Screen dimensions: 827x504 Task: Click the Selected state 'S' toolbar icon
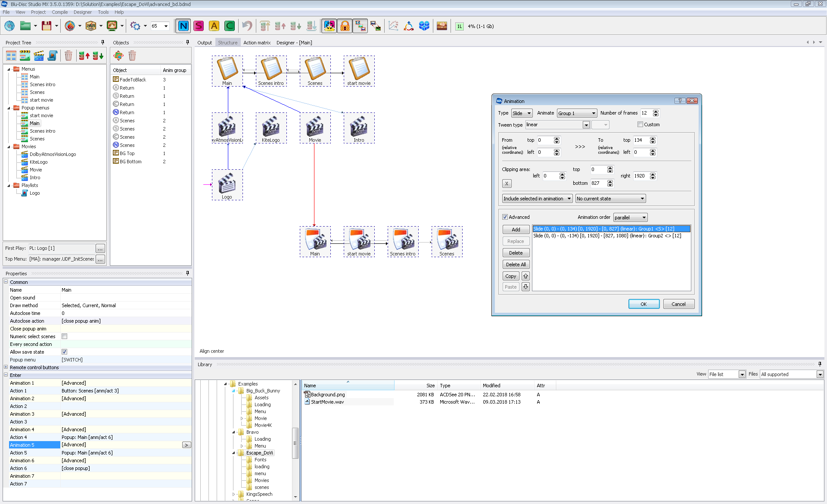199,26
